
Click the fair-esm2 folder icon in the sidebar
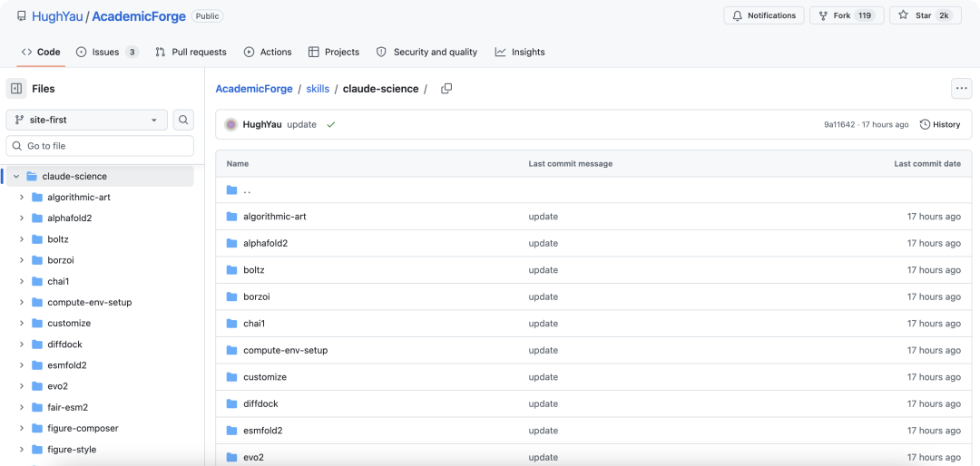point(37,407)
